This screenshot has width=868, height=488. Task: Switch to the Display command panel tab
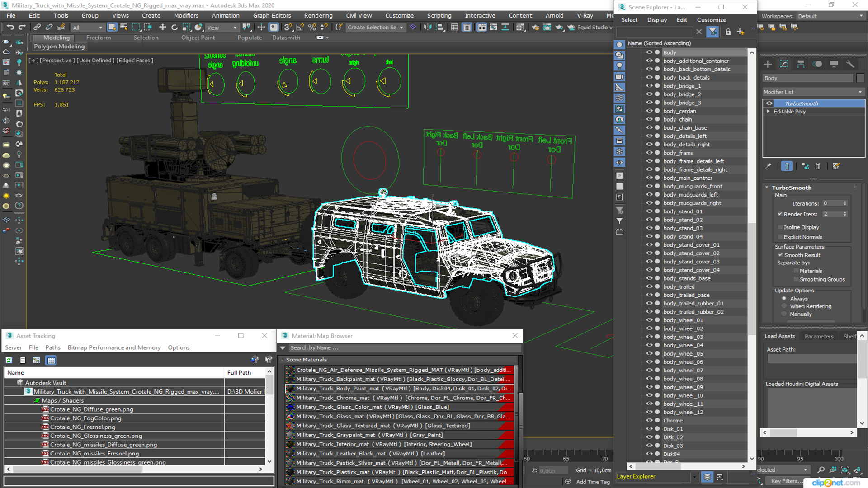(x=834, y=64)
